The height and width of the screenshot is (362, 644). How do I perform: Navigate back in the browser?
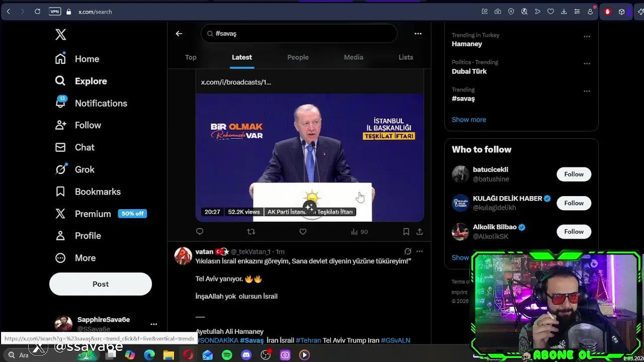point(9,12)
